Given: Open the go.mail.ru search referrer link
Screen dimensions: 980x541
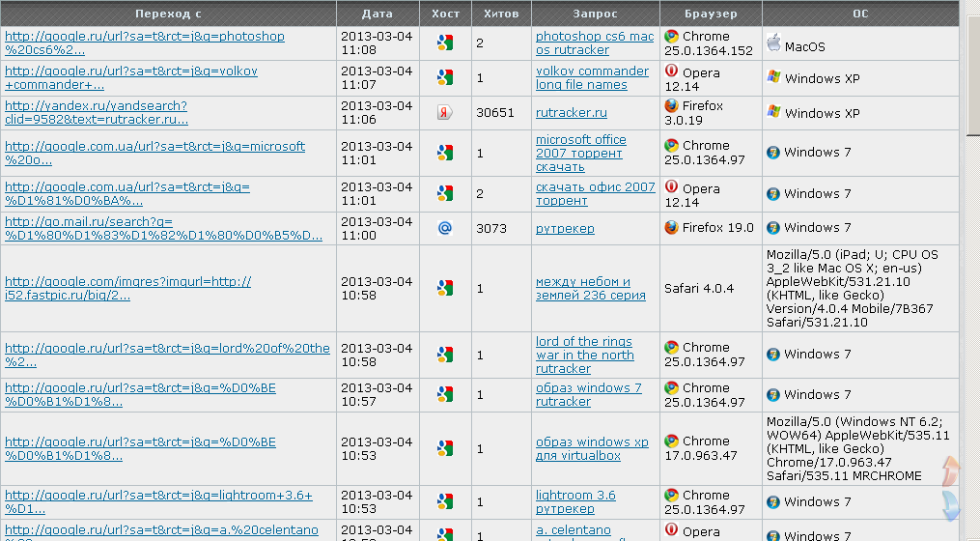Looking at the screenshot, I should click(x=163, y=229).
